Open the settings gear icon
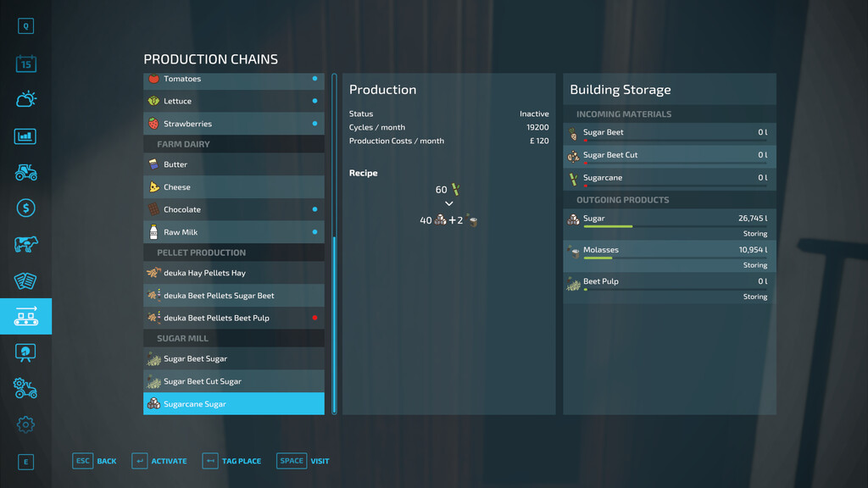Image resolution: width=868 pixels, height=488 pixels. (x=26, y=424)
